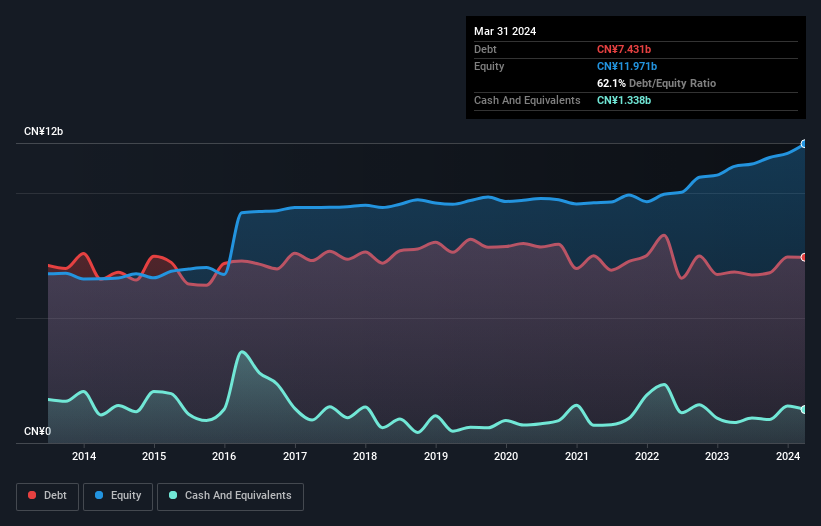The image size is (821, 526).
Task: Click the blue Equity legend dot
Action: [99, 495]
